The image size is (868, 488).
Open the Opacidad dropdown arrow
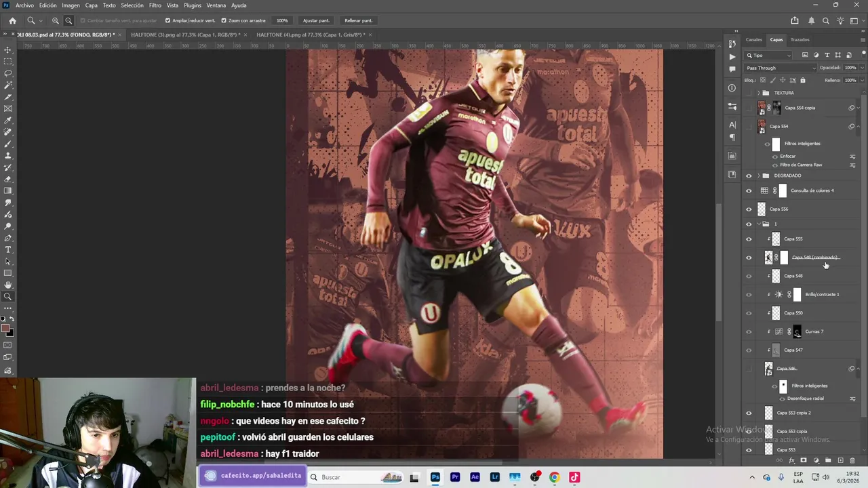point(862,68)
